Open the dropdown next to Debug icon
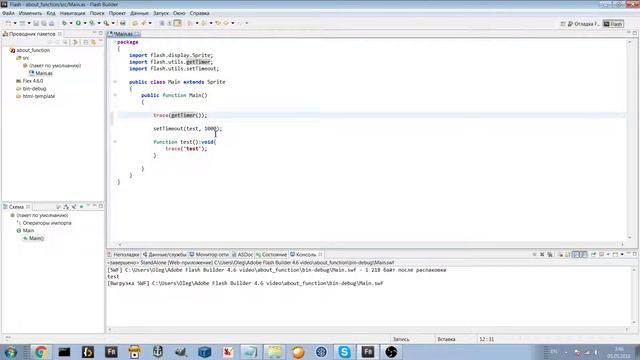The image size is (640, 360). [71, 23]
